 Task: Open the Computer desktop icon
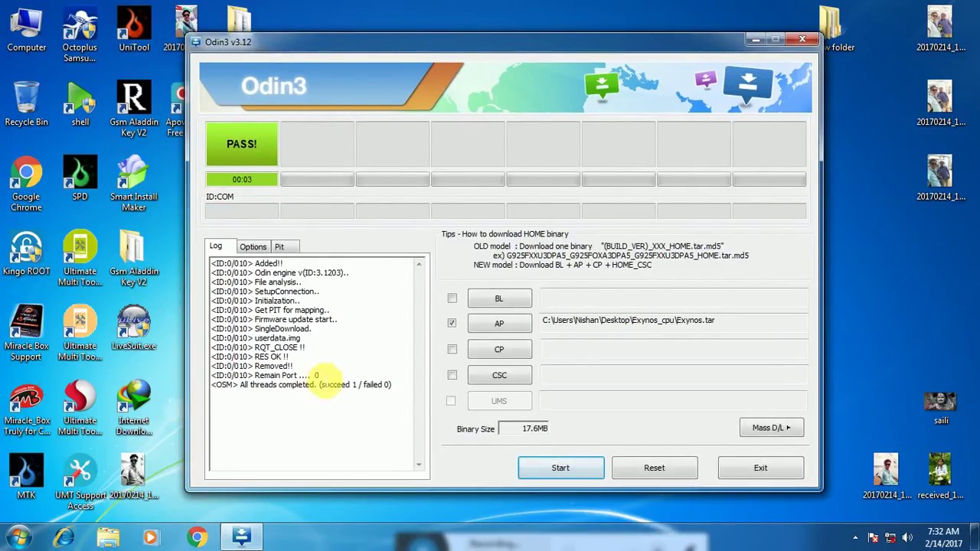click(26, 31)
